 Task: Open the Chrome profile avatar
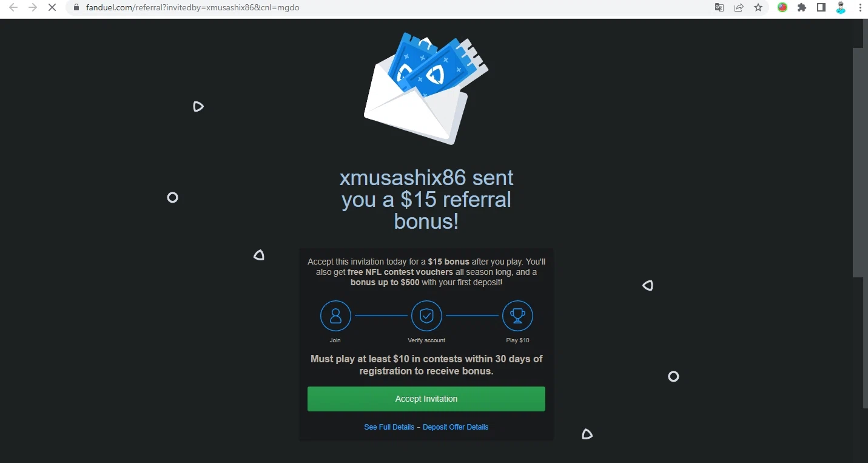[841, 8]
